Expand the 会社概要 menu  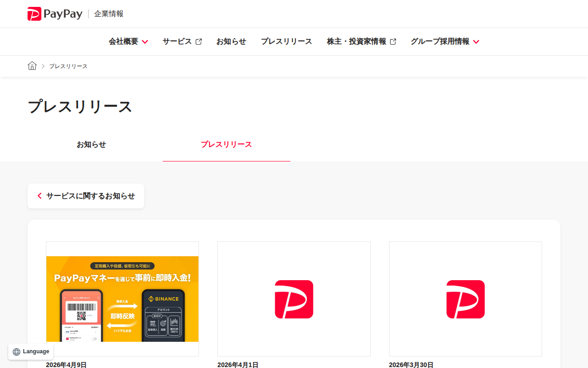click(128, 41)
